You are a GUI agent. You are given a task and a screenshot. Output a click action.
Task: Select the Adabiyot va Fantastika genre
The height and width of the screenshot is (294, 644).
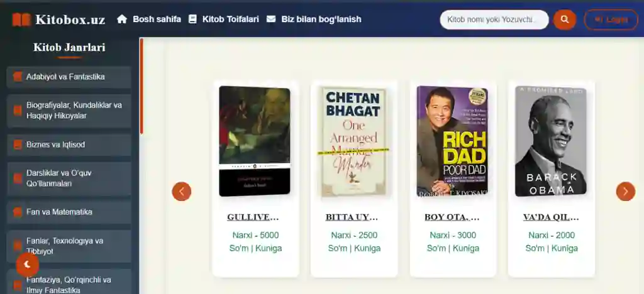pos(69,77)
